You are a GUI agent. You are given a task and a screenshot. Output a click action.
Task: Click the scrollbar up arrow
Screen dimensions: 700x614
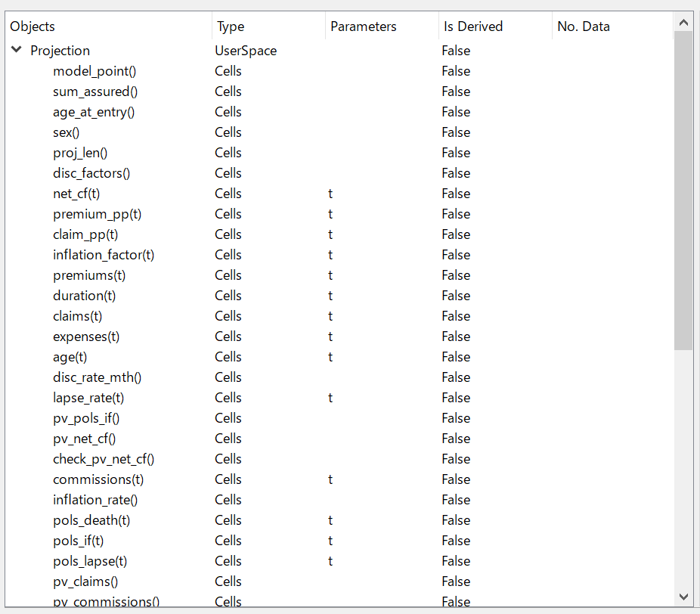coord(683,23)
